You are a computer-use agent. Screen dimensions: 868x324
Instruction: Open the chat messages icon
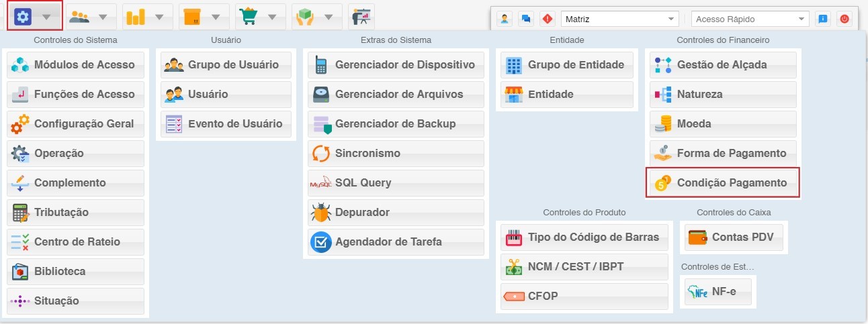click(x=526, y=19)
